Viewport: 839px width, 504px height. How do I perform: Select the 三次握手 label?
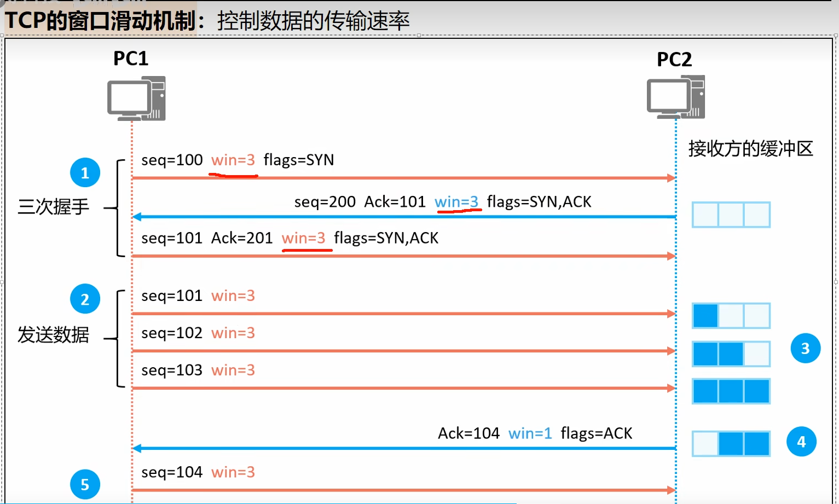(x=53, y=207)
